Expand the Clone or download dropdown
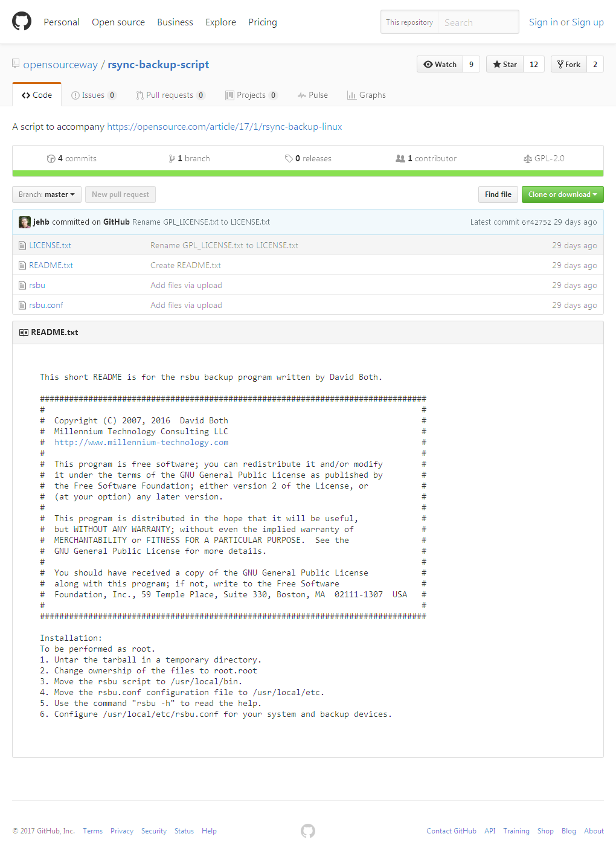The image size is (616, 860). pos(563,194)
